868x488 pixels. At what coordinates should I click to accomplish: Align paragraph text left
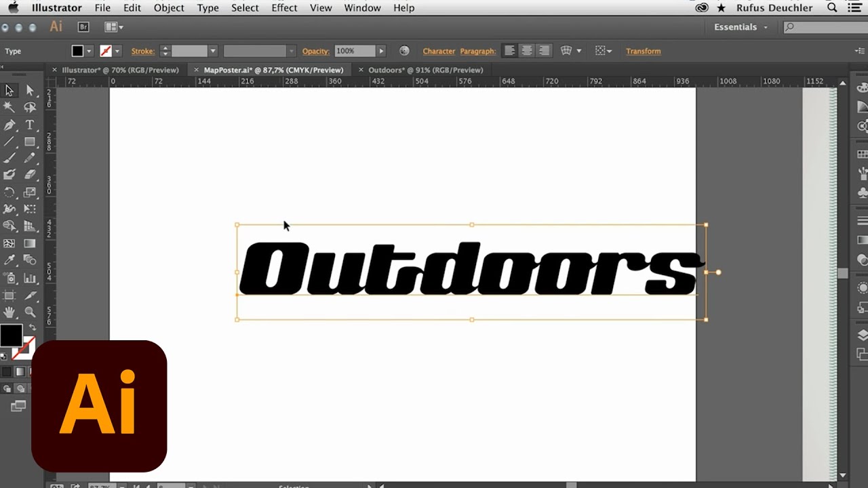tap(509, 51)
